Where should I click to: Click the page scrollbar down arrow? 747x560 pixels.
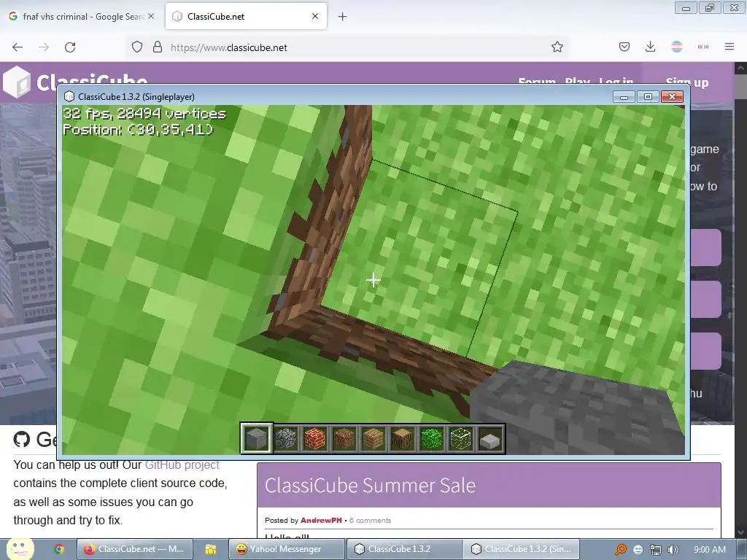click(x=740, y=532)
